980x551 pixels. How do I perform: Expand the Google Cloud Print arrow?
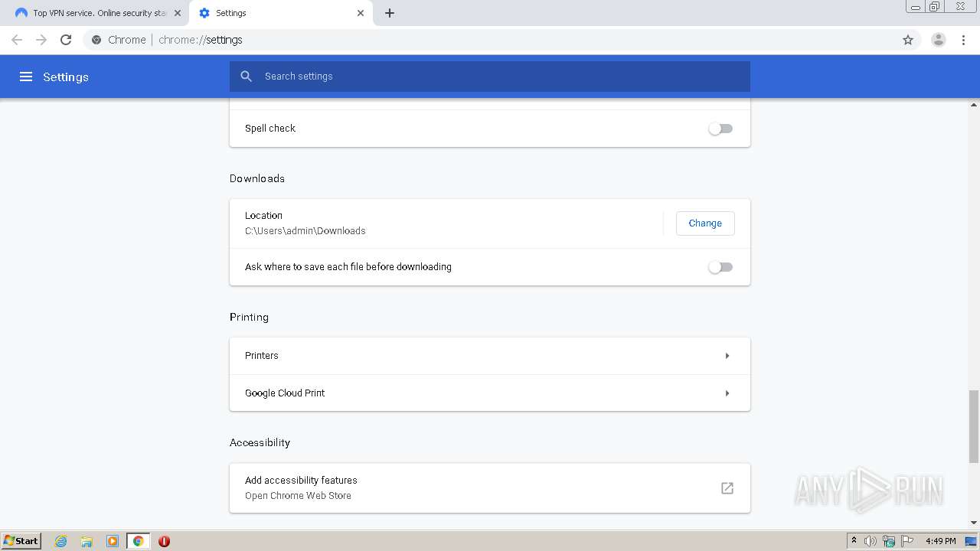pos(727,393)
